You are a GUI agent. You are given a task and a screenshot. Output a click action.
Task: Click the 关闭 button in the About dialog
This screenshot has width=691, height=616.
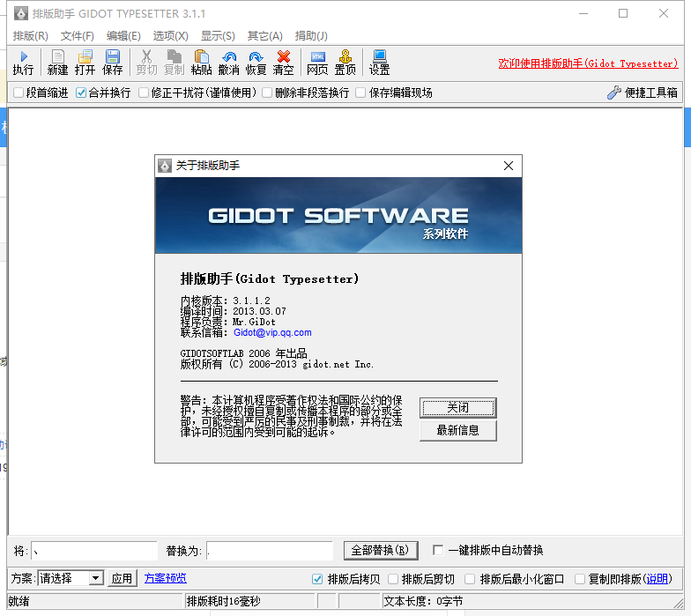(x=457, y=407)
